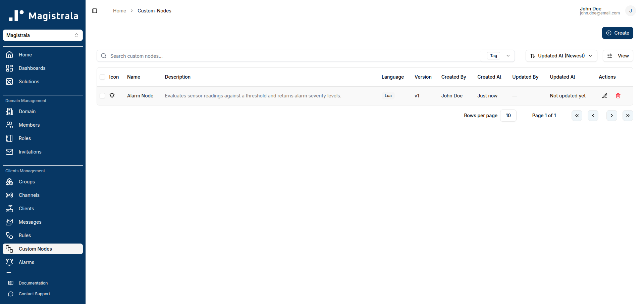Screen dimensions: 644x304
Task: Click the Contact Support chat icon
Action: [x=11, y=294]
